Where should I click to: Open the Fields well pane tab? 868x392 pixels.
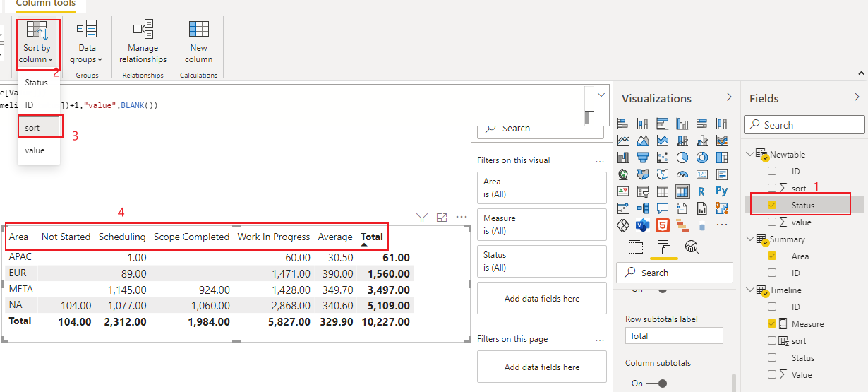point(635,247)
